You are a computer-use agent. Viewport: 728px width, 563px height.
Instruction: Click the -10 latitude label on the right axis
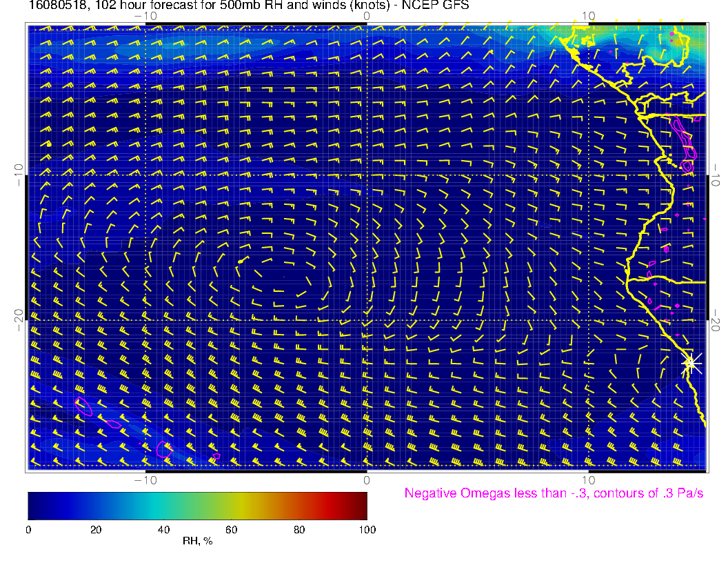pos(715,174)
